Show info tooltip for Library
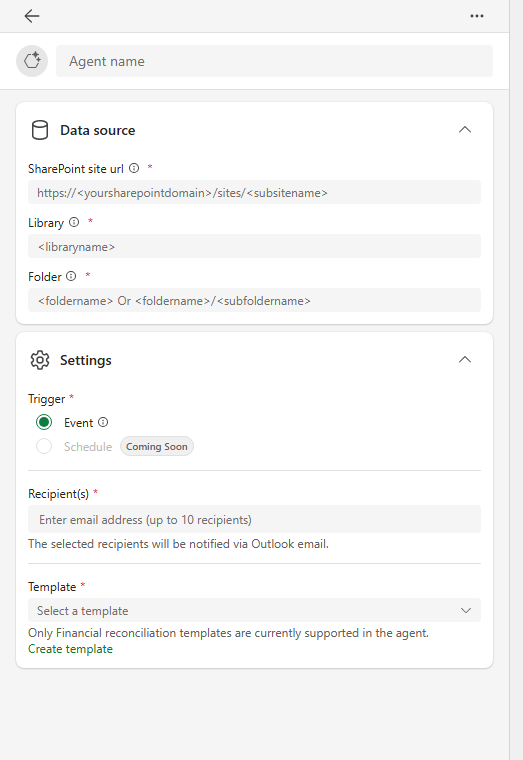523x760 pixels. click(x=74, y=222)
